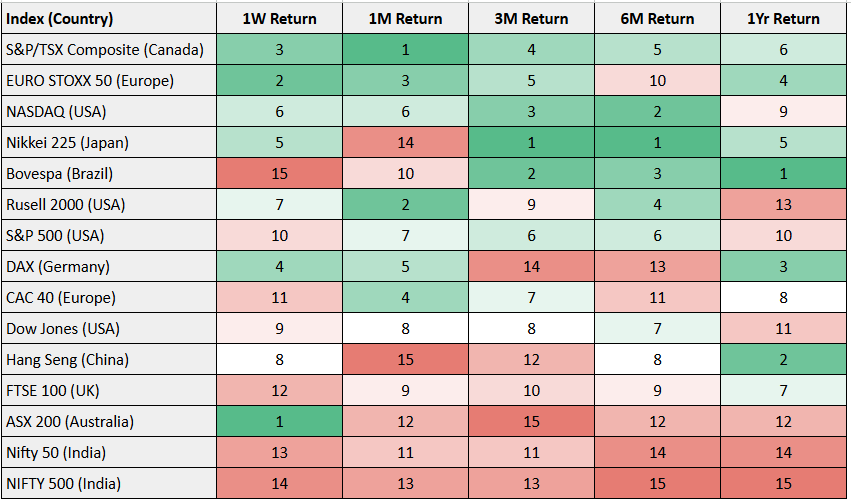Image resolution: width=851 pixels, height=501 pixels.
Task: Select DAX (Germany) 3M Return cell
Action: coord(532,266)
